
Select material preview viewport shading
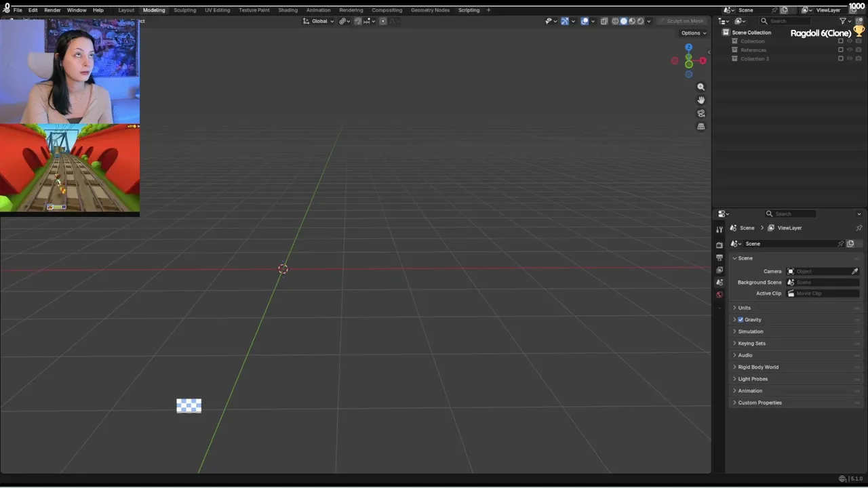coord(632,21)
